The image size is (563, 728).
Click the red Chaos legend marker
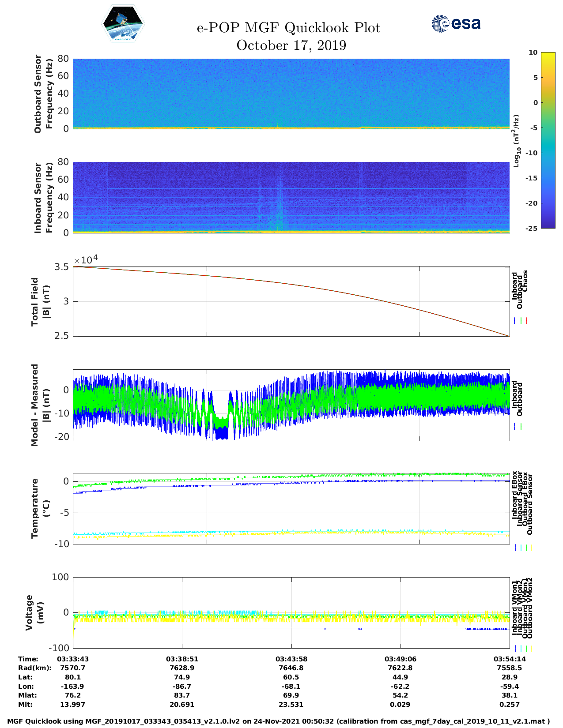point(526,321)
